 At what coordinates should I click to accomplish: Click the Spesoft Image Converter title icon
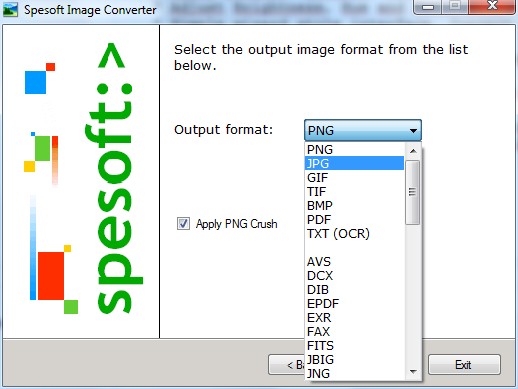pos(10,10)
